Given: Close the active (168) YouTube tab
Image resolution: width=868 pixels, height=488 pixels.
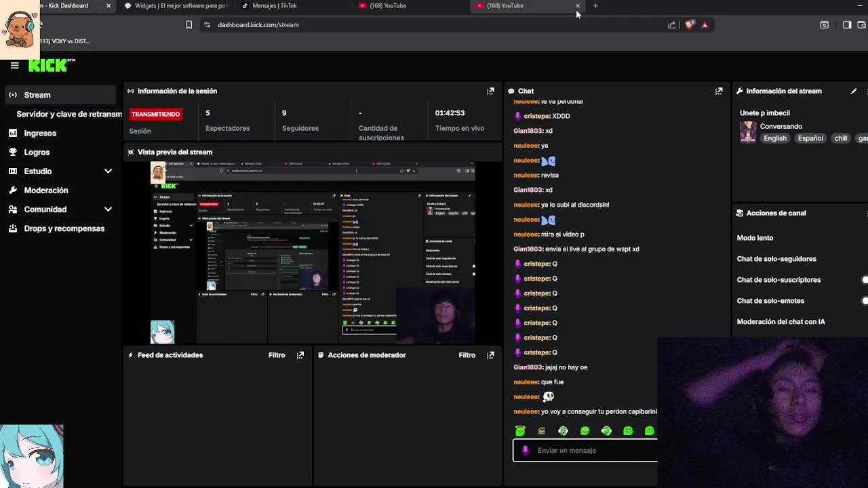Looking at the screenshot, I should 578,6.
